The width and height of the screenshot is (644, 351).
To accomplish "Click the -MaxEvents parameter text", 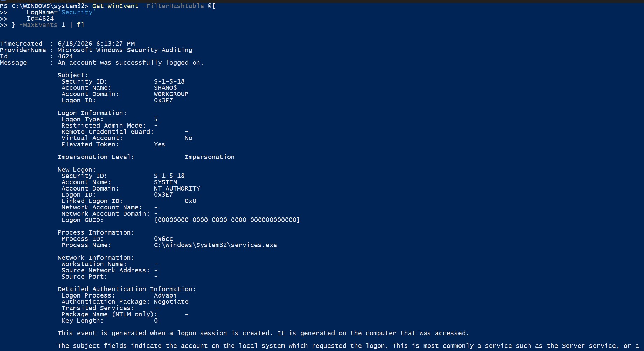I will tap(38, 25).
